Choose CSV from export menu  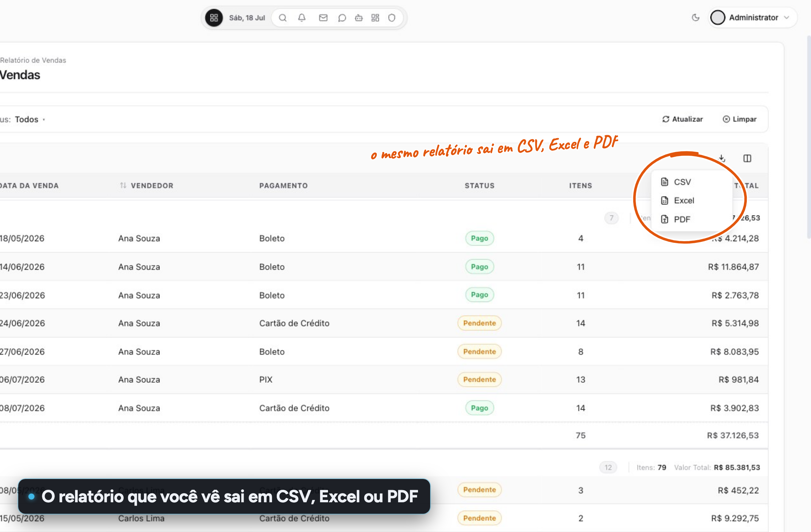coord(692,182)
